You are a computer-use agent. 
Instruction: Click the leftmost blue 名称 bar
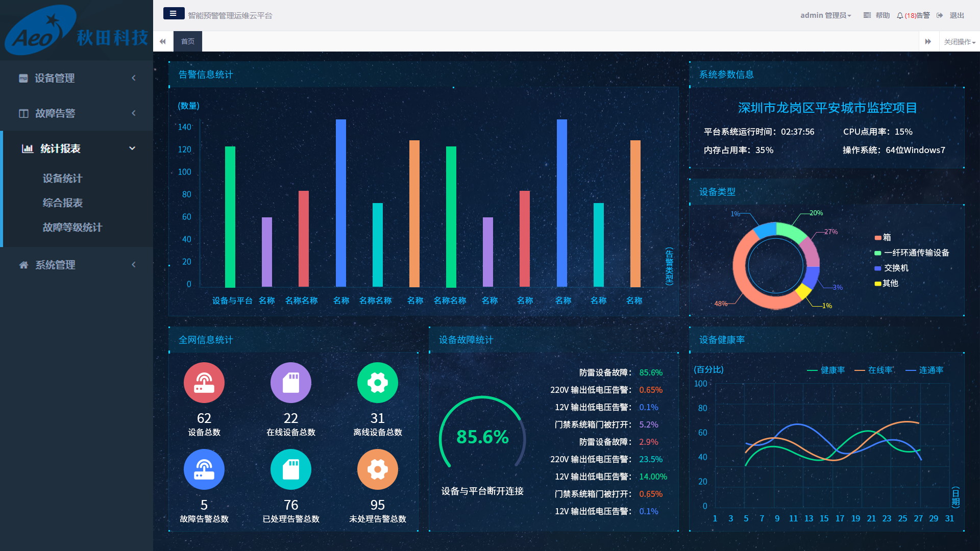341,203
